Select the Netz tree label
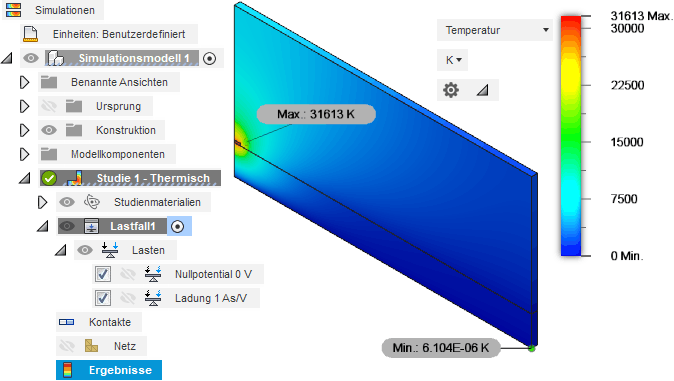The width and height of the screenshot is (674, 381). click(x=125, y=346)
